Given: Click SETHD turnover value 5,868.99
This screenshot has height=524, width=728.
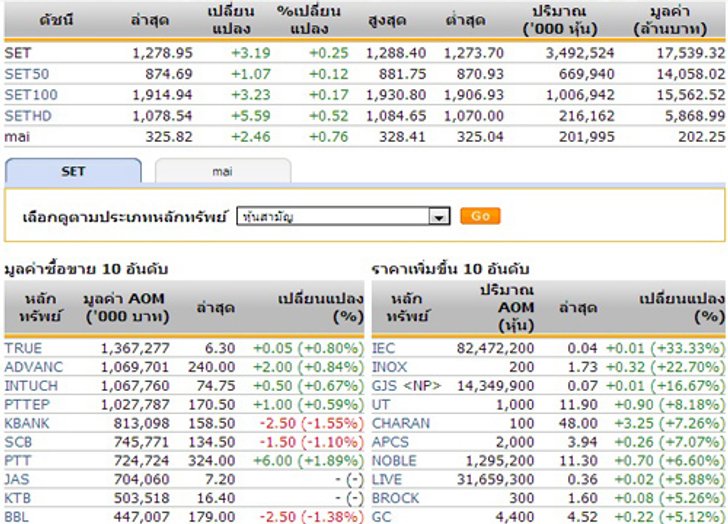Looking at the screenshot, I should (695, 116).
